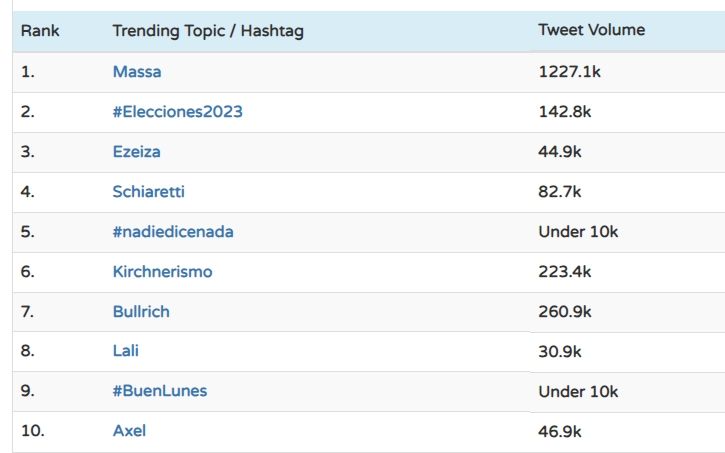Select the 82.7k volume for Schiaretti
725x453 pixels.
[560, 192]
